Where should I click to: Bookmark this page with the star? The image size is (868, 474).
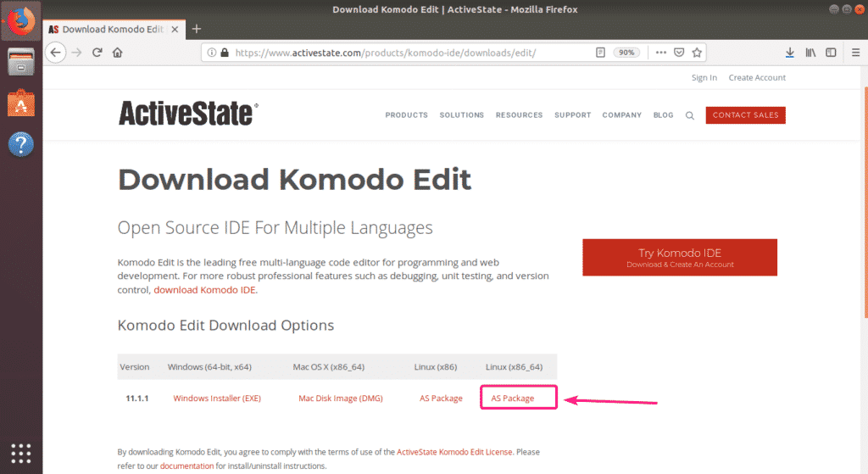(x=697, y=53)
